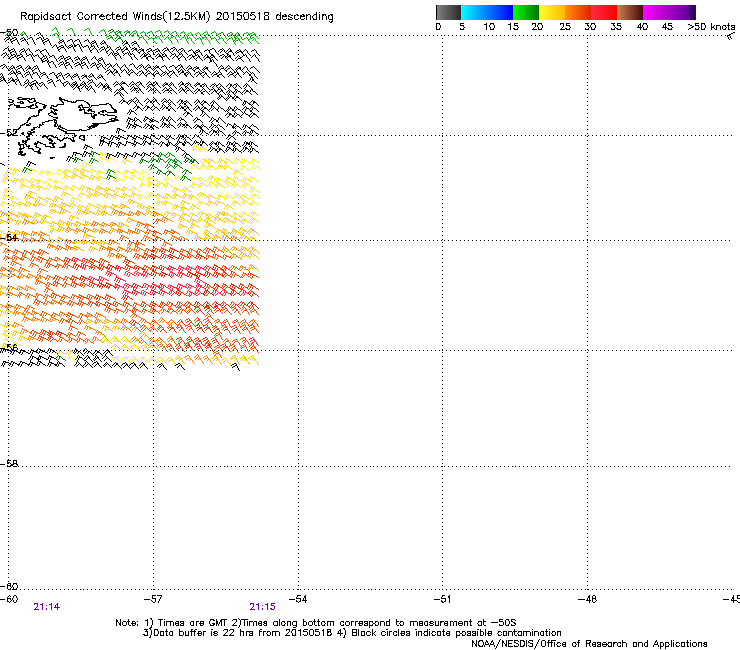Click the gray 0-5 knots legend segment
Image resolution: width=740 pixels, height=650 pixels.
(448, 12)
